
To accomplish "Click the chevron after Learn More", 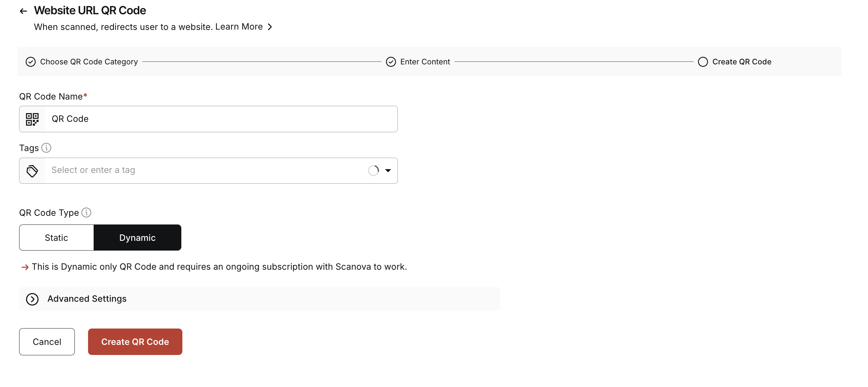I will pyautogui.click(x=270, y=27).
